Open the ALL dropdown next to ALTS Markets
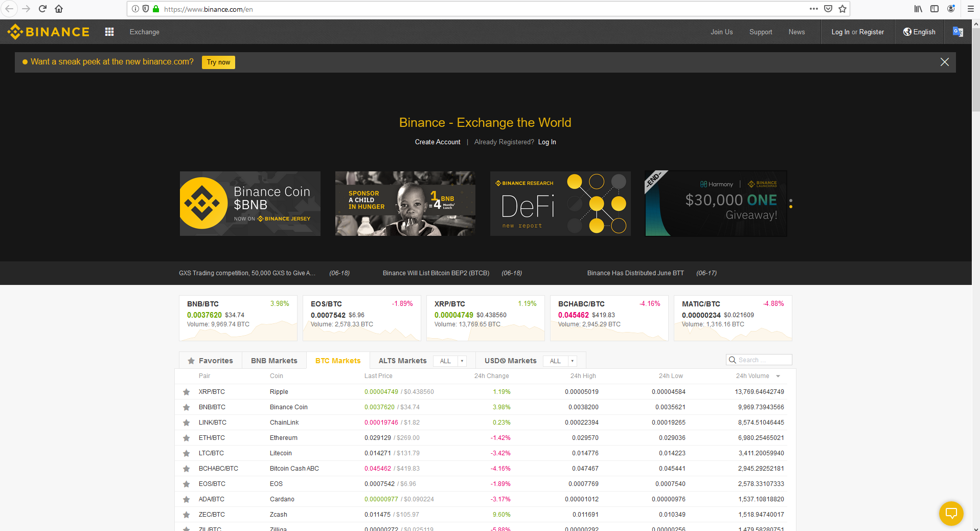Image resolution: width=980 pixels, height=531 pixels. (449, 361)
